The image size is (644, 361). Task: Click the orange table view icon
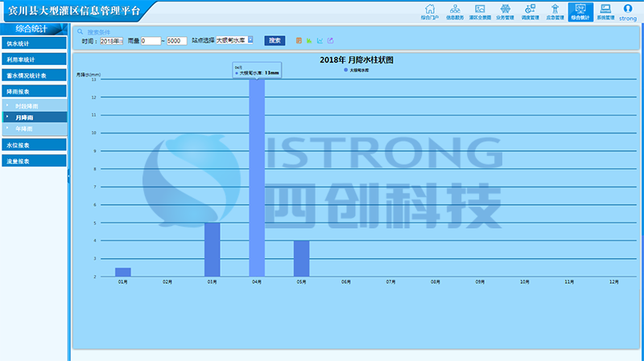pos(299,41)
